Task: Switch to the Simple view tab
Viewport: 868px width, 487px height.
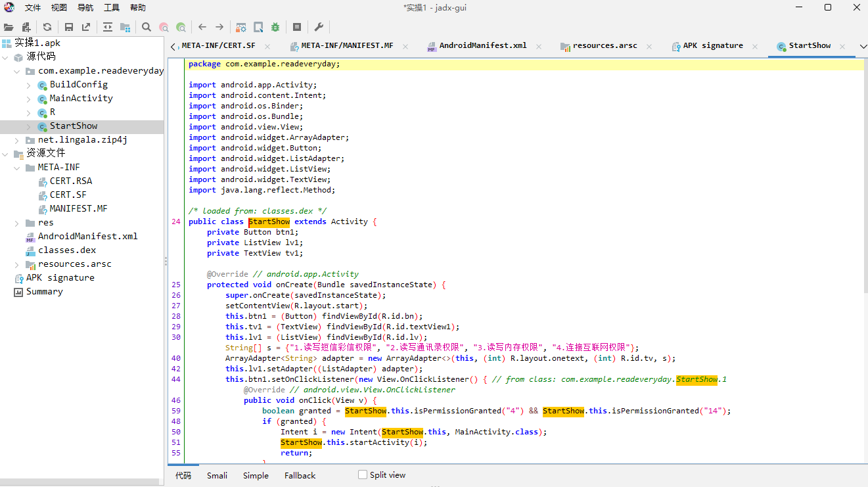Action: tap(256, 475)
